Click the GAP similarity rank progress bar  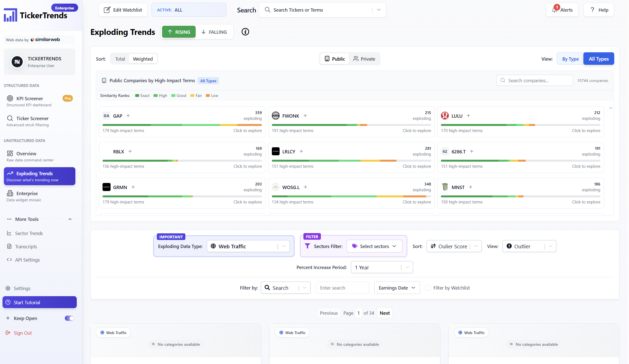tap(182, 125)
